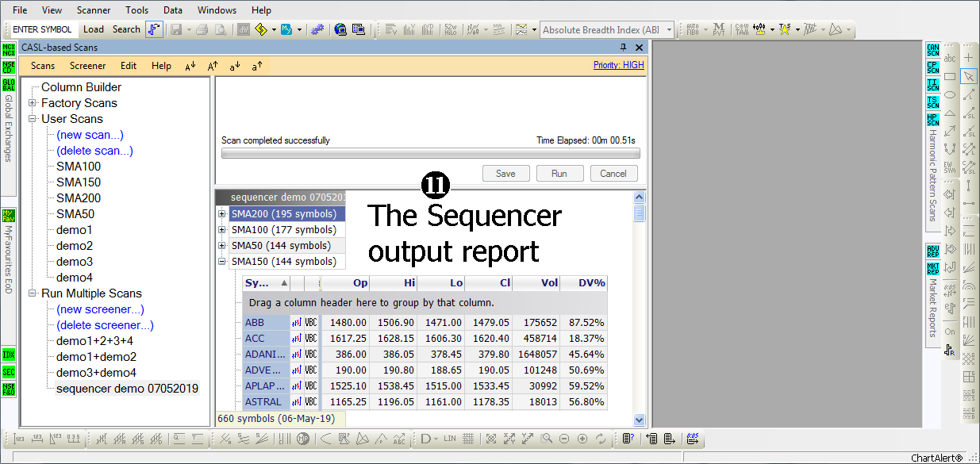
Task: Click the blue chart-style icon next to Search
Action: [x=154, y=30]
